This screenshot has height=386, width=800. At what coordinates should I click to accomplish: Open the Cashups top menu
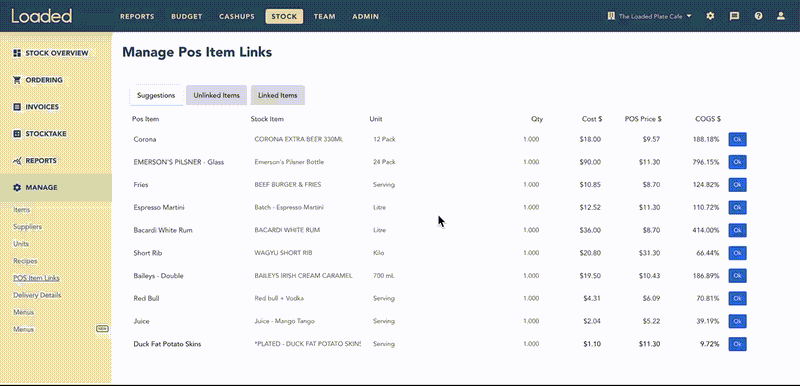[237, 16]
